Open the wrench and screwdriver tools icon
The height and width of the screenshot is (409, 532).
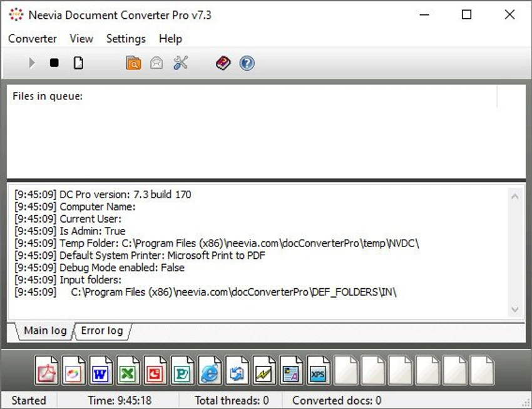180,63
